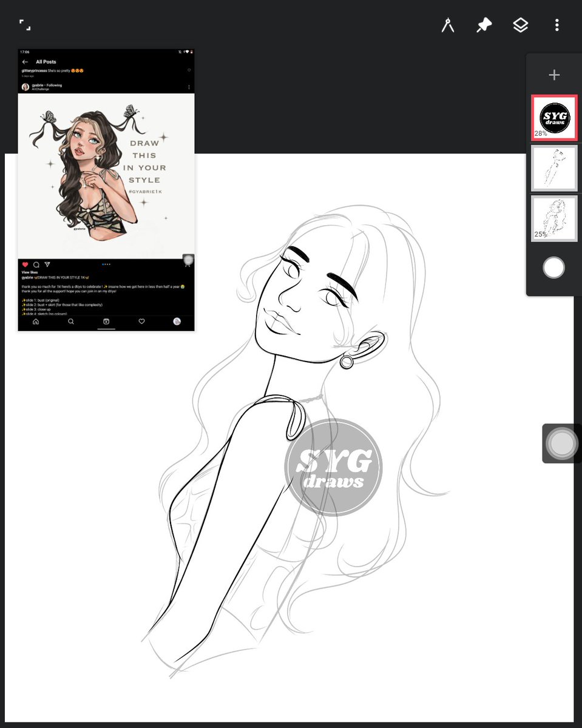
Task: Tap the fullscreen corners icon
Action: (x=25, y=25)
